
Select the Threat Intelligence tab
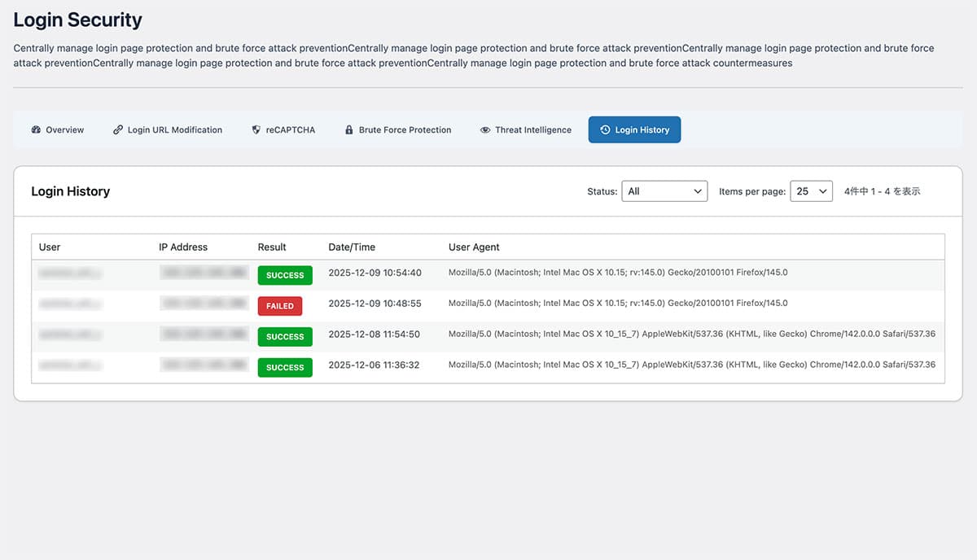click(x=532, y=130)
